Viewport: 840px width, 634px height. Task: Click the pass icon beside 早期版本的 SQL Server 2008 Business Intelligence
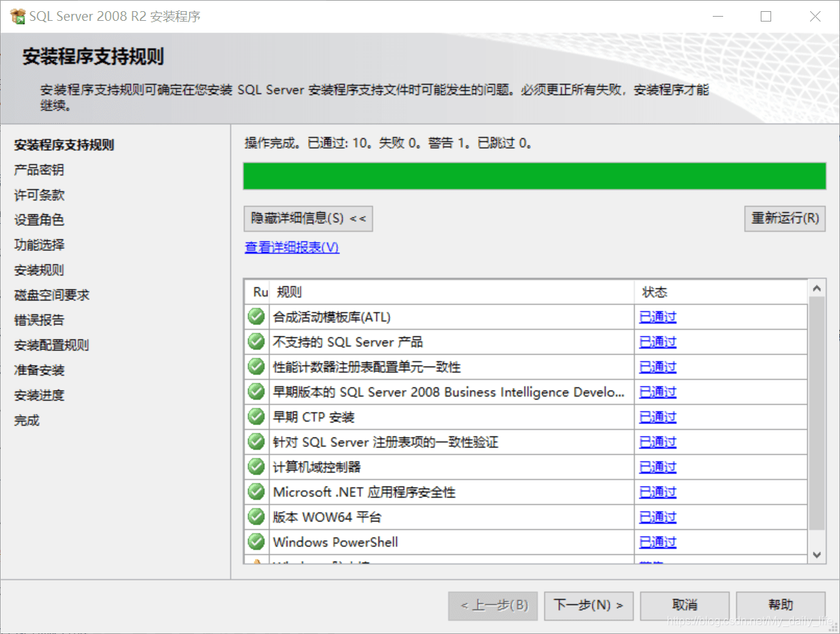click(257, 391)
